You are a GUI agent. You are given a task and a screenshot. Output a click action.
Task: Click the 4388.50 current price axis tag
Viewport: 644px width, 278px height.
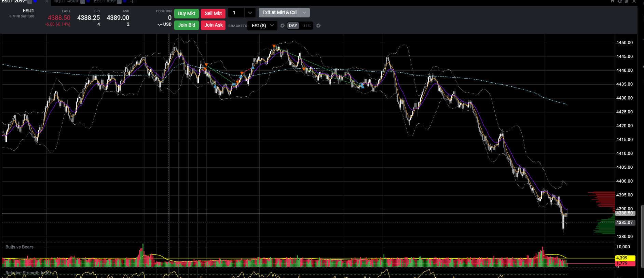click(625, 213)
